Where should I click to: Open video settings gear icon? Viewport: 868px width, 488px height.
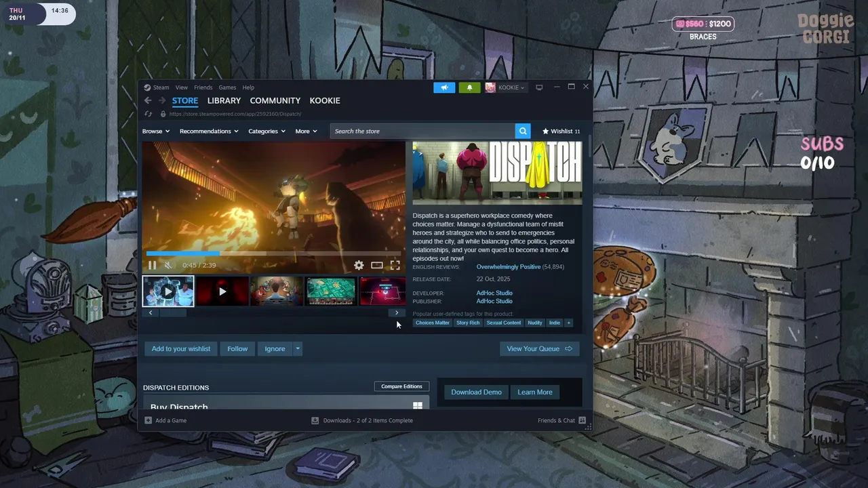(x=359, y=265)
